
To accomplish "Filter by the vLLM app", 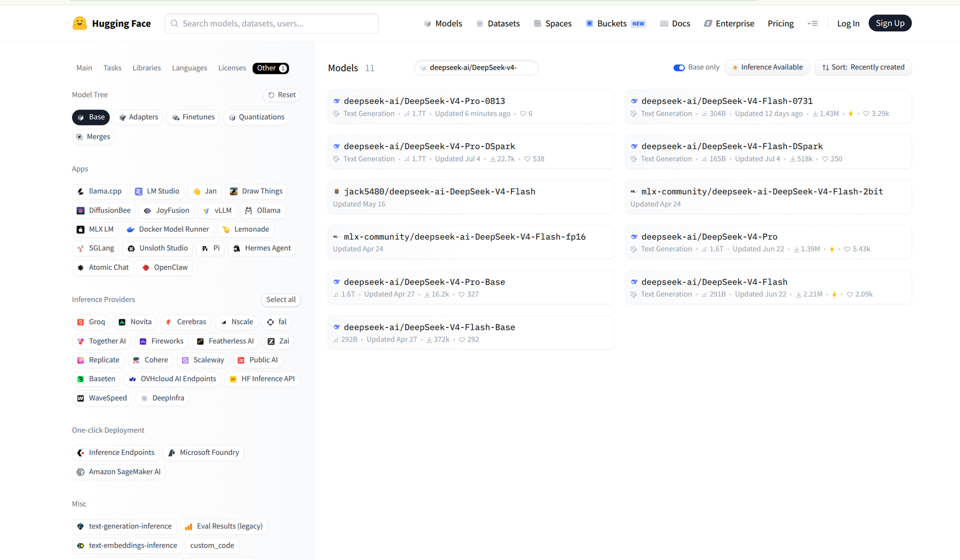I will click(x=217, y=210).
